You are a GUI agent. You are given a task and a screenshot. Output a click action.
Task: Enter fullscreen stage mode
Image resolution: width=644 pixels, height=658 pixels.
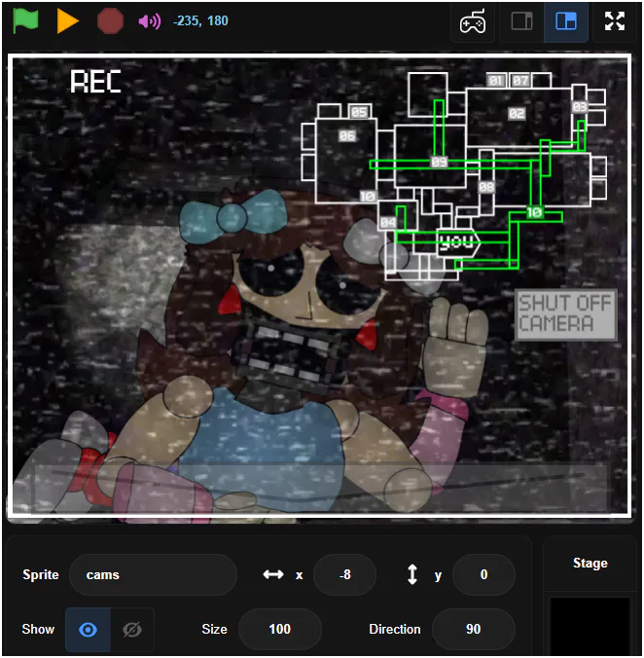coord(615,21)
